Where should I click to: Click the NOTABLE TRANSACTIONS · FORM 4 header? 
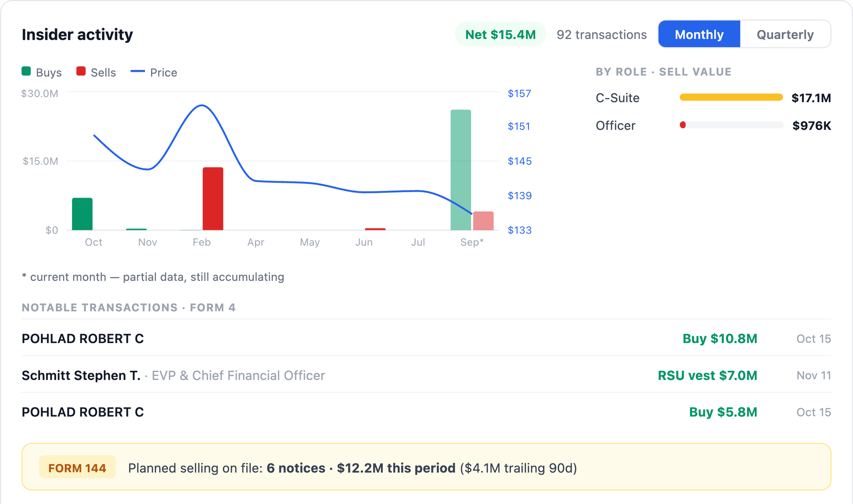pyautogui.click(x=129, y=307)
